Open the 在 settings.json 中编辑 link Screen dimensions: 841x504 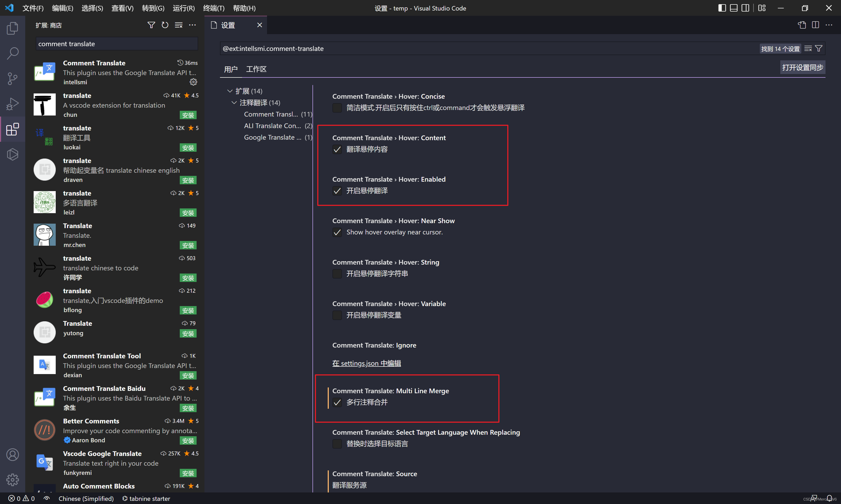click(x=366, y=363)
